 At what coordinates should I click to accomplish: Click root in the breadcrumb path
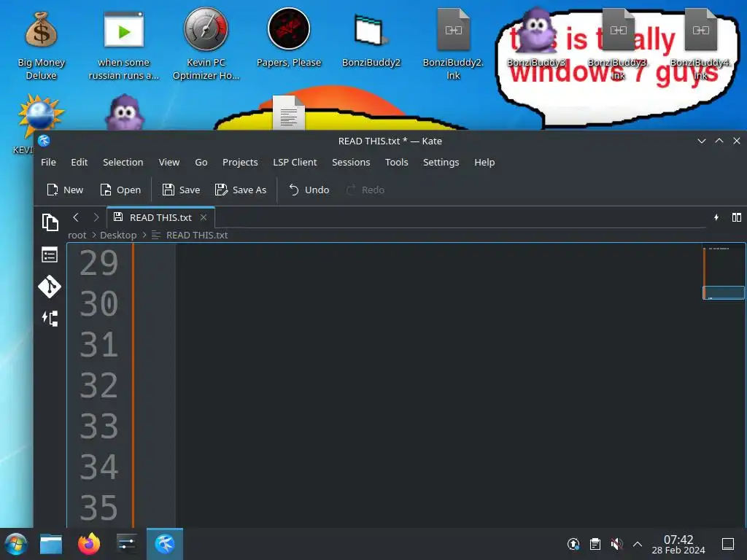[x=77, y=236]
